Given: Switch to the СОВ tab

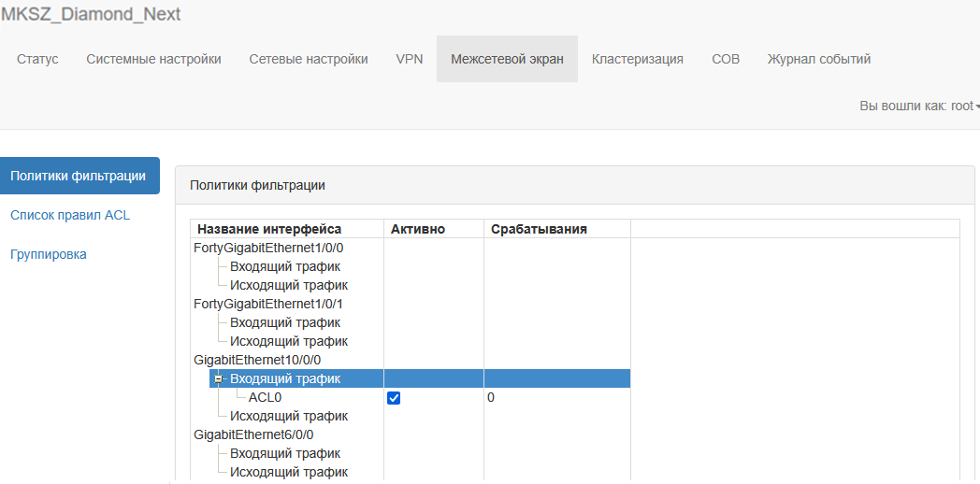Looking at the screenshot, I should (x=725, y=59).
